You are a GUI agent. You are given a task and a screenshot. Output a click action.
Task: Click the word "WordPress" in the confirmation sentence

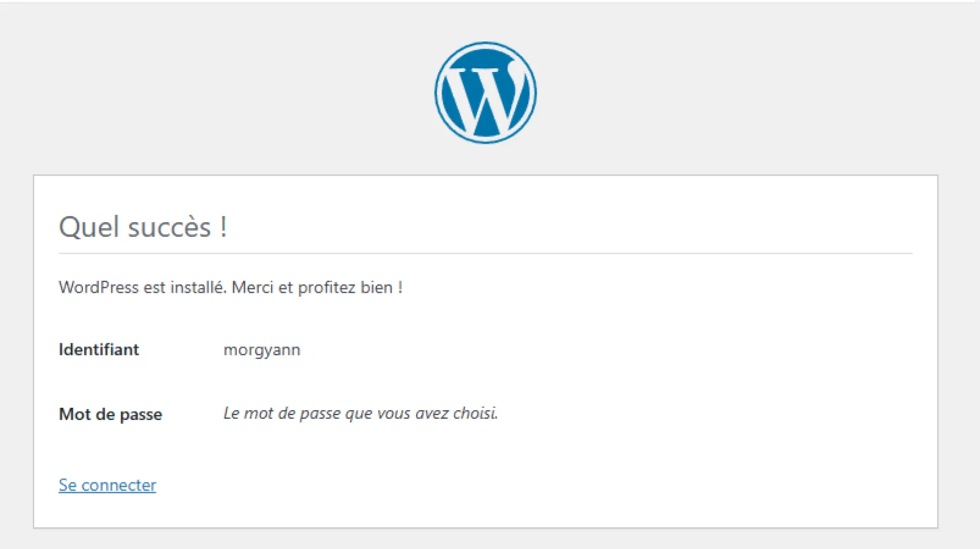tap(99, 287)
